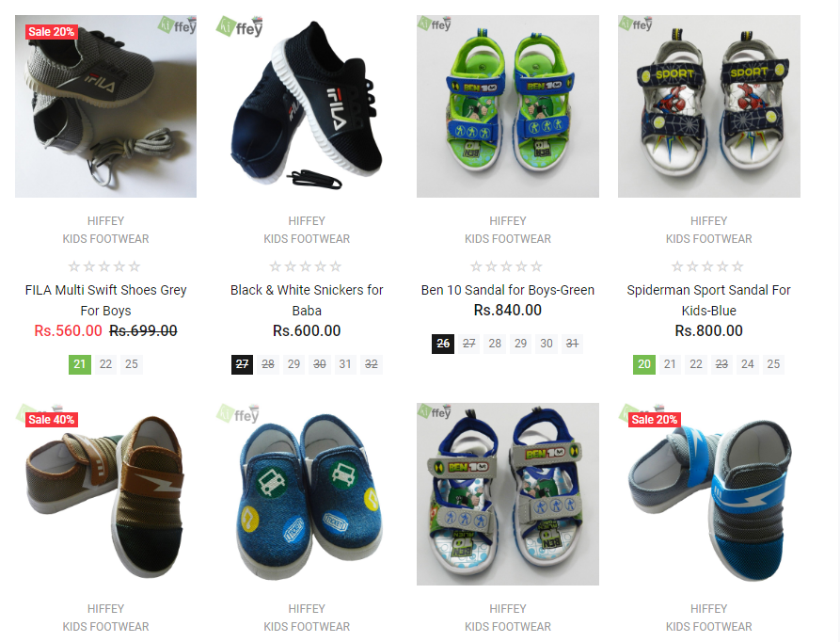The width and height of the screenshot is (840, 642).
Task: Select size 25 for FILA Grey shoes
Action: (132, 364)
